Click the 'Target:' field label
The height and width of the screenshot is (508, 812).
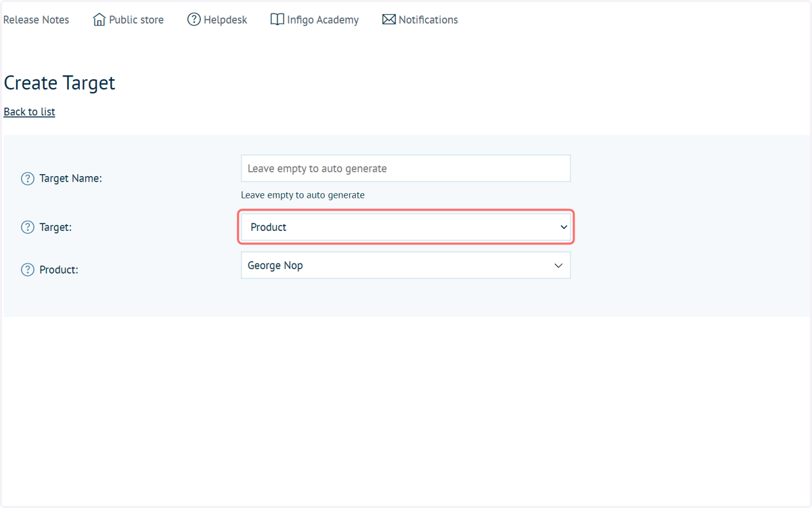55,227
